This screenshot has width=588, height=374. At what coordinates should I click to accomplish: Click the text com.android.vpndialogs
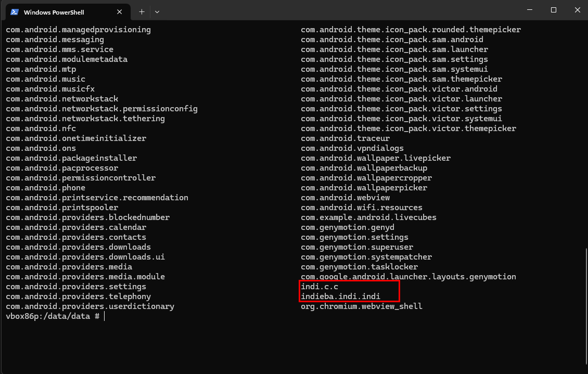click(352, 148)
